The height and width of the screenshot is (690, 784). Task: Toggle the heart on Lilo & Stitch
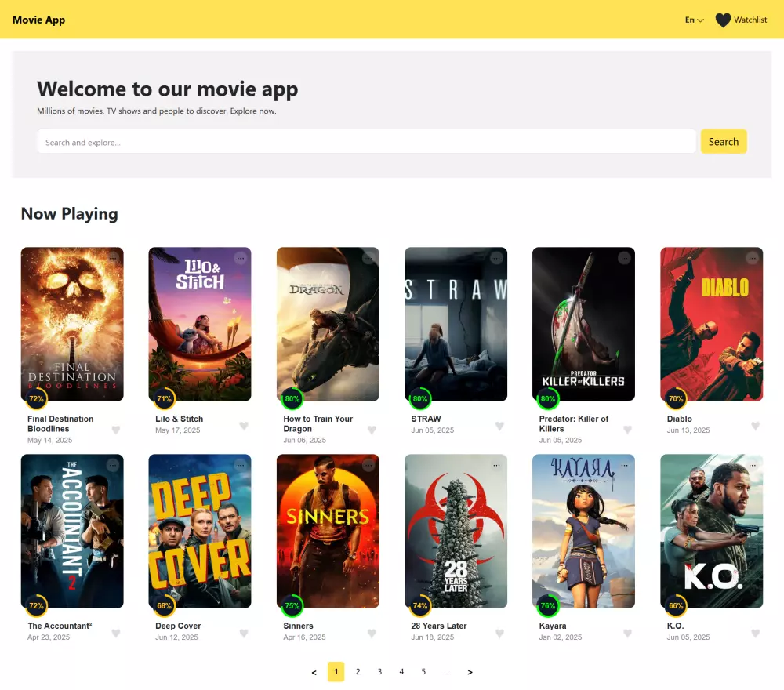(x=245, y=425)
